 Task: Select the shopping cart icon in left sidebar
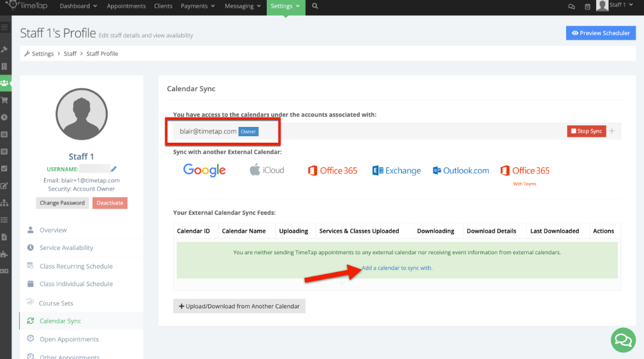point(6,100)
